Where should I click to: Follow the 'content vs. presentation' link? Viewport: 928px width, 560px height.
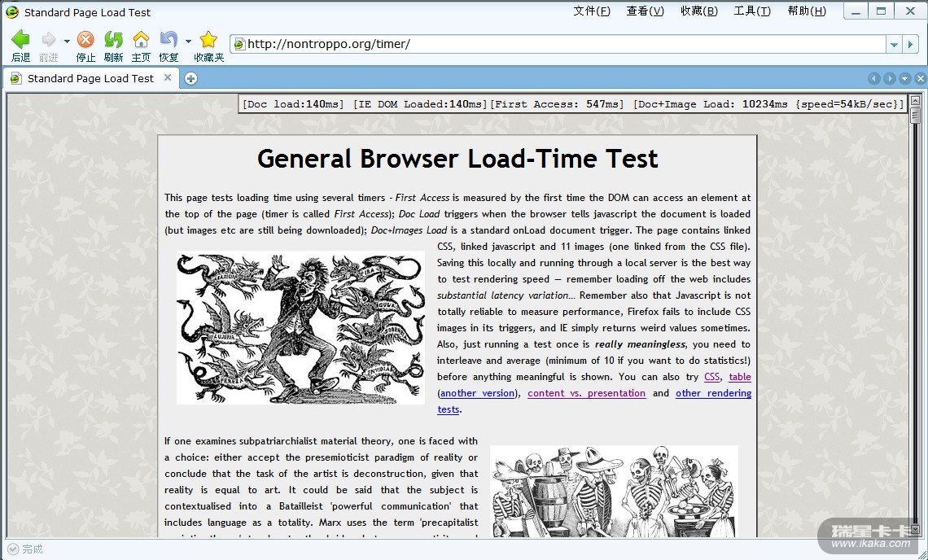[586, 393]
